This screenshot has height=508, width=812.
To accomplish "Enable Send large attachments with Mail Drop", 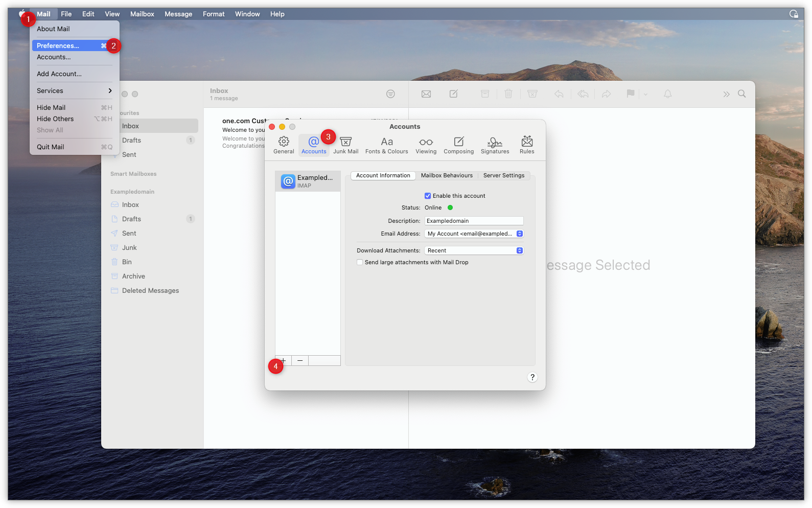I will pyautogui.click(x=360, y=262).
